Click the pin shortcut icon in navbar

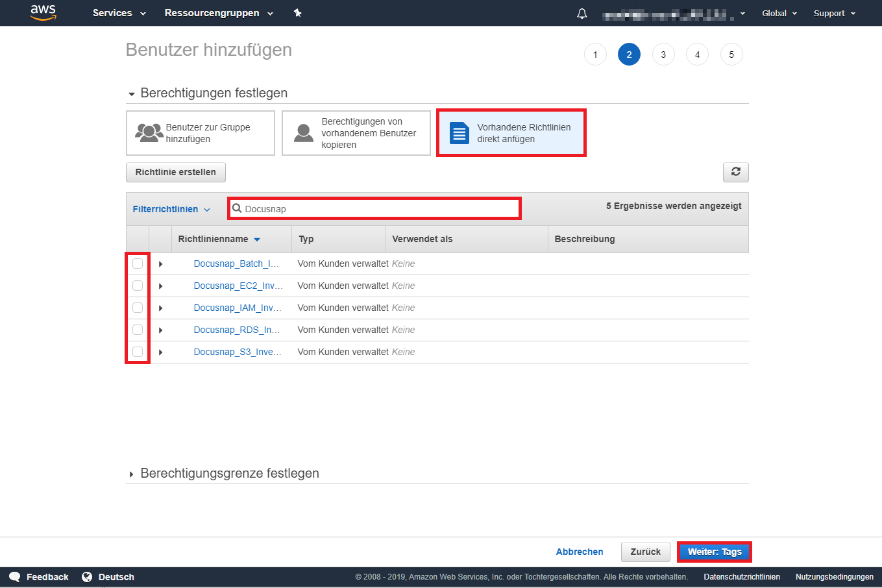tap(298, 13)
